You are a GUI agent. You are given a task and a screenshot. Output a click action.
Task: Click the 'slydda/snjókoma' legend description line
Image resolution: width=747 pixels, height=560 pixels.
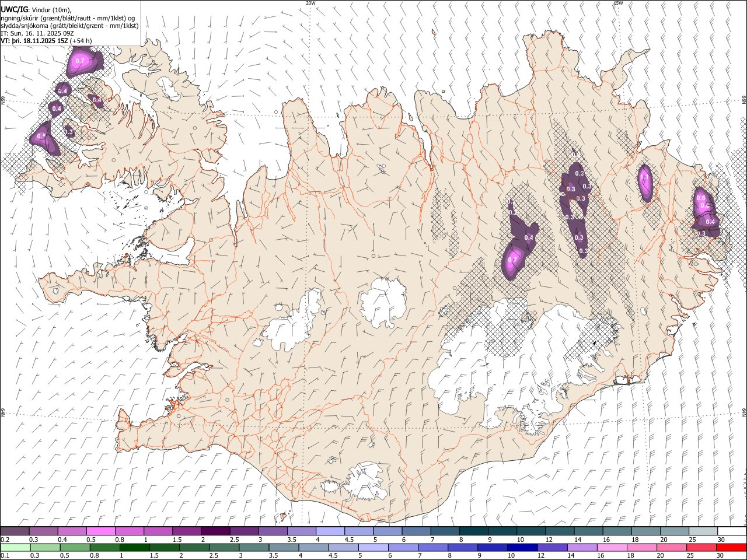(x=69, y=26)
